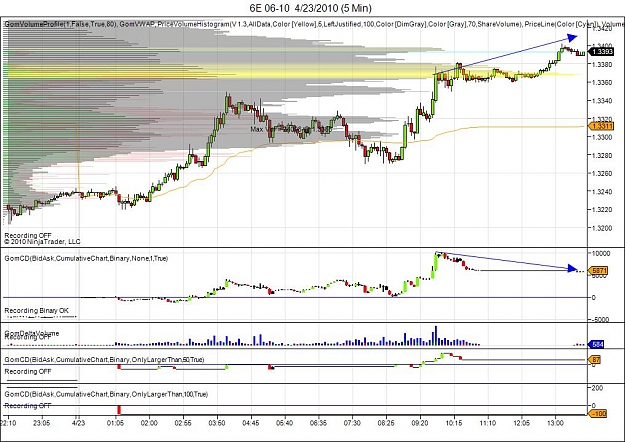Click the Max Vol label inside the chart
This screenshot has width=625, height=442.
[x=291, y=129]
